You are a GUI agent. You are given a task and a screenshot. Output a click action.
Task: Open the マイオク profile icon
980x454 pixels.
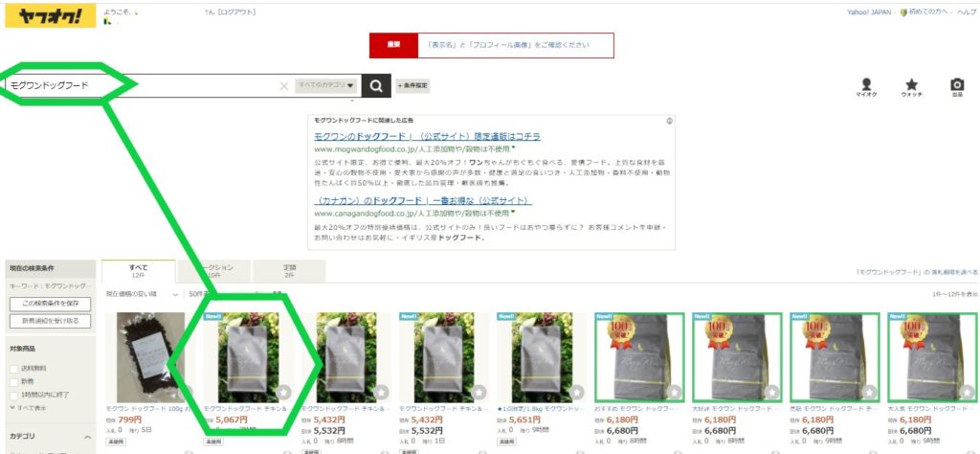click(866, 87)
